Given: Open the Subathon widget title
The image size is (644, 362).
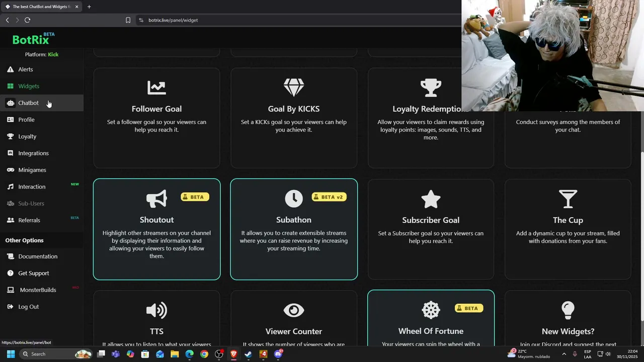Looking at the screenshot, I should coord(294,220).
